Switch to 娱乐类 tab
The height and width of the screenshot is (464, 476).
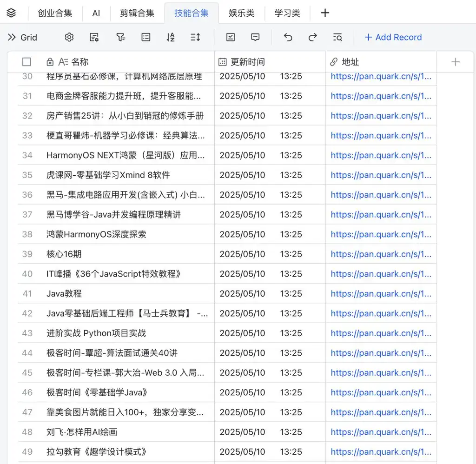pos(242,13)
